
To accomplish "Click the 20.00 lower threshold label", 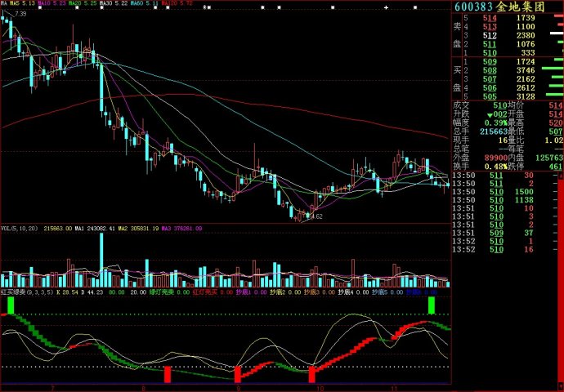I will click(x=138, y=292).
